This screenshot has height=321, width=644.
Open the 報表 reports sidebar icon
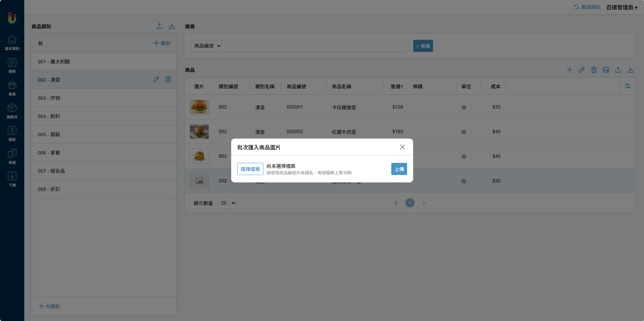coord(12,65)
